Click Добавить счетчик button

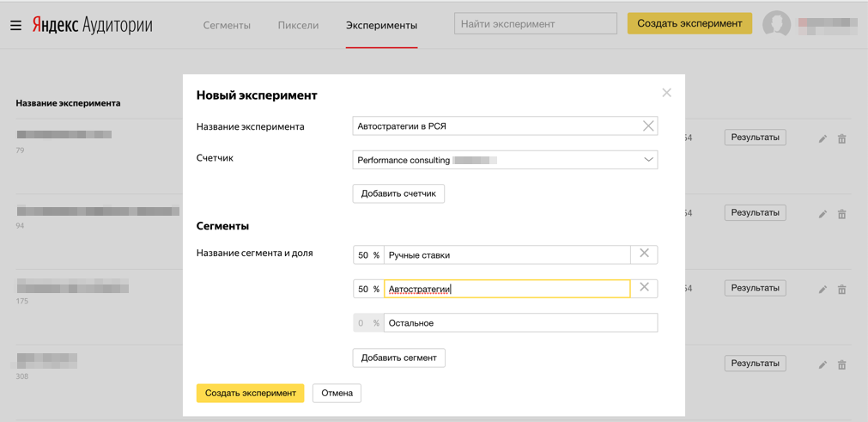pyautogui.click(x=398, y=193)
